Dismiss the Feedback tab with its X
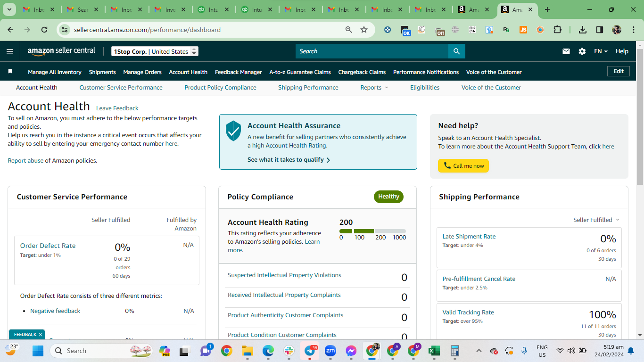This screenshot has width=644, height=362. point(41,335)
